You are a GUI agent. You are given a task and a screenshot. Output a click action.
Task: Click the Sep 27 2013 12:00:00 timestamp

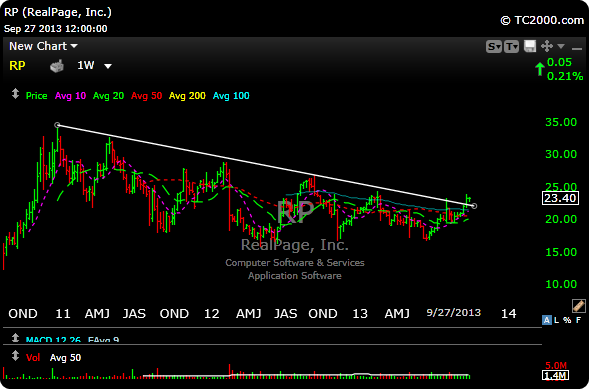click(56, 29)
